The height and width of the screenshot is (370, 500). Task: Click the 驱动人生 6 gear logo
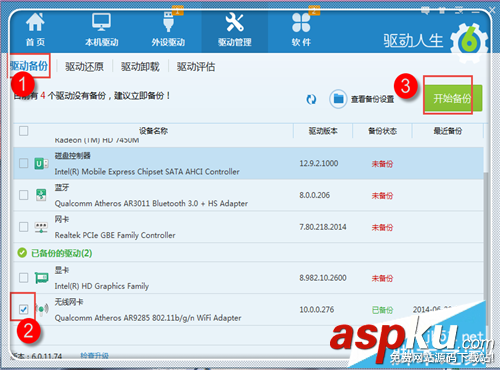tap(469, 42)
